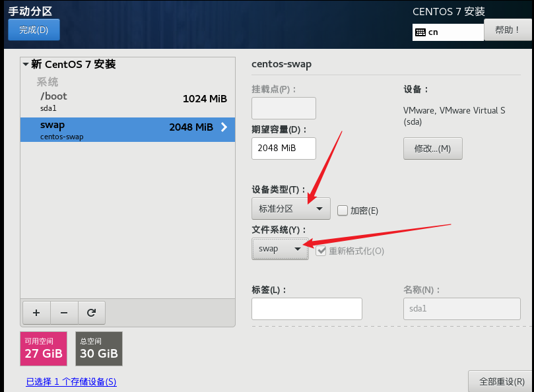
Task: Click the label (标签) input field
Action: (x=307, y=309)
